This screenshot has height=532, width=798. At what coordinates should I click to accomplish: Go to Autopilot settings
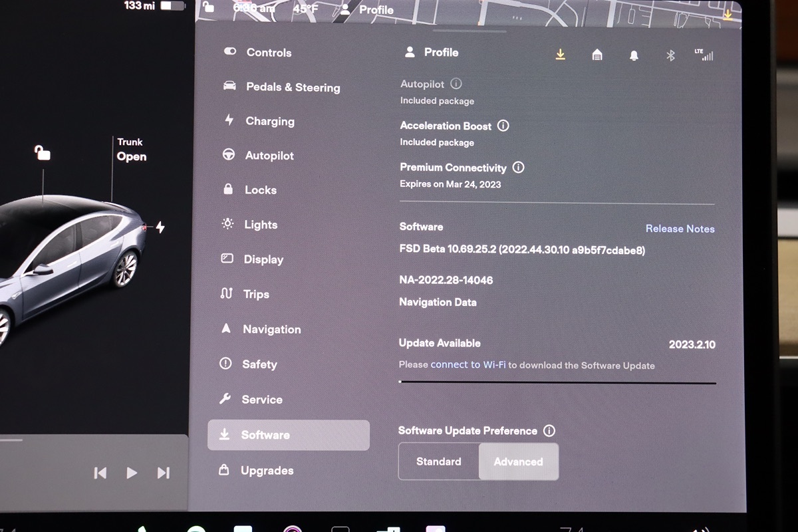tap(269, 156)
